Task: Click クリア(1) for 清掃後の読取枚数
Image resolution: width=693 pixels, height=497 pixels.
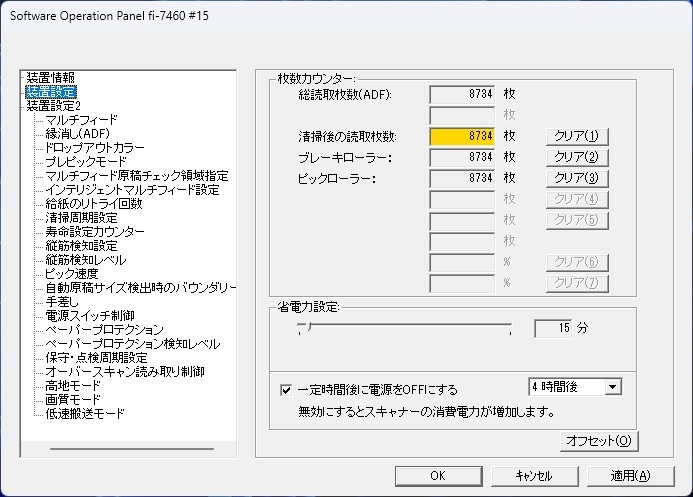Action: [x=575, y=136]
